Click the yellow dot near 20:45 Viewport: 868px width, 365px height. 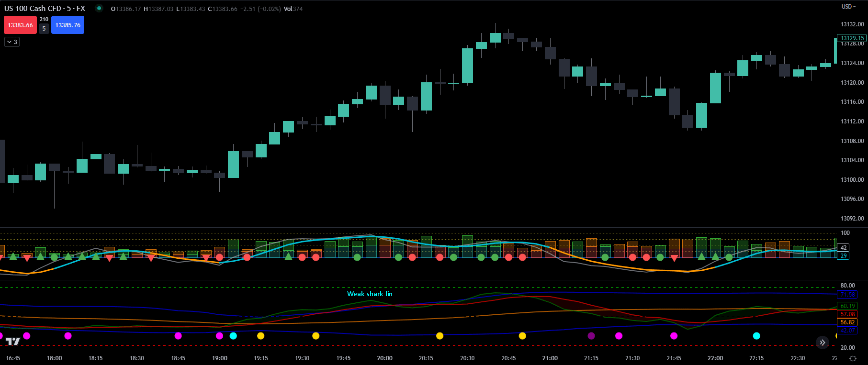tap(522, 336)
